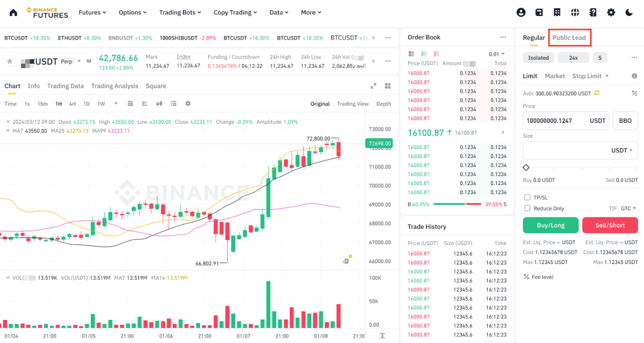Open the language globe icon

click(575, 12)
